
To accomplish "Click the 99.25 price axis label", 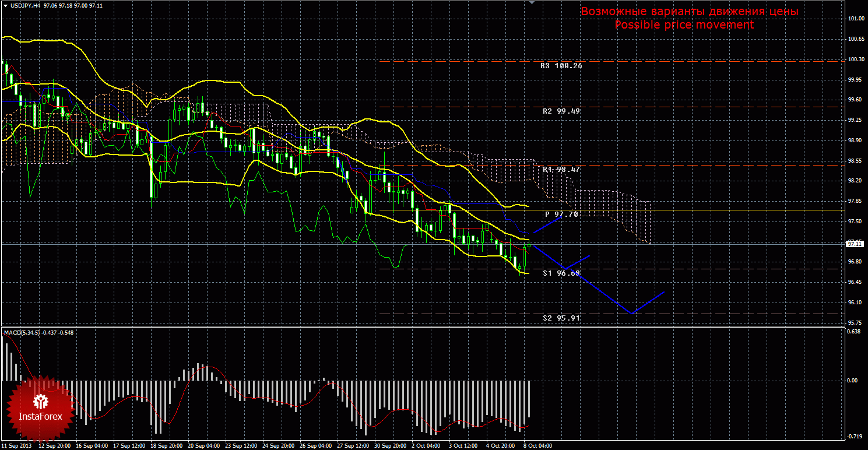I will click(856, 120).
